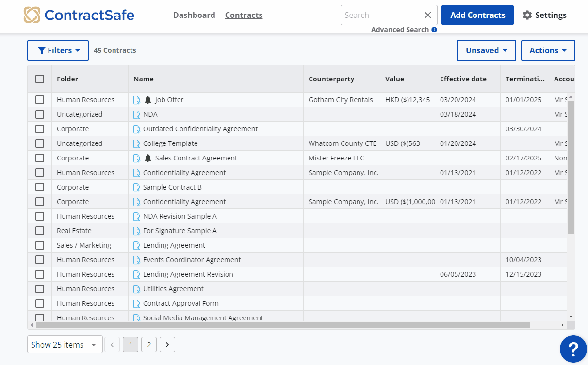Clear the search box with the X icon
The image size is (588, 365).
click(x=428, y=15)
